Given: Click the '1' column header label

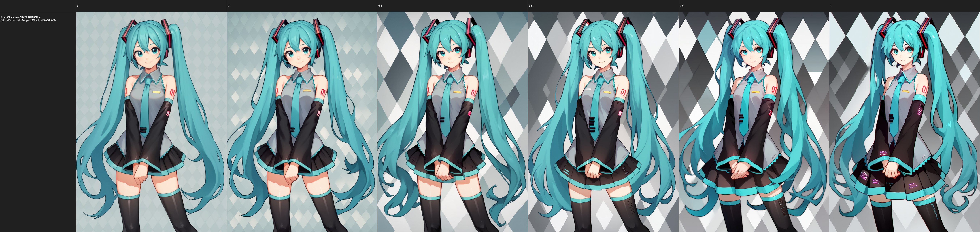Looking at the screenshot, I should coord(831,6).
